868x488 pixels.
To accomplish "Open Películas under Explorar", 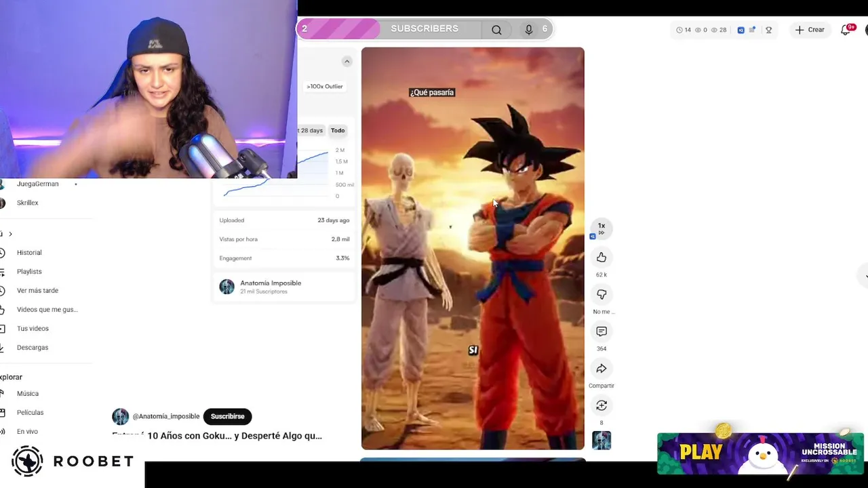I will pos(30,412).
